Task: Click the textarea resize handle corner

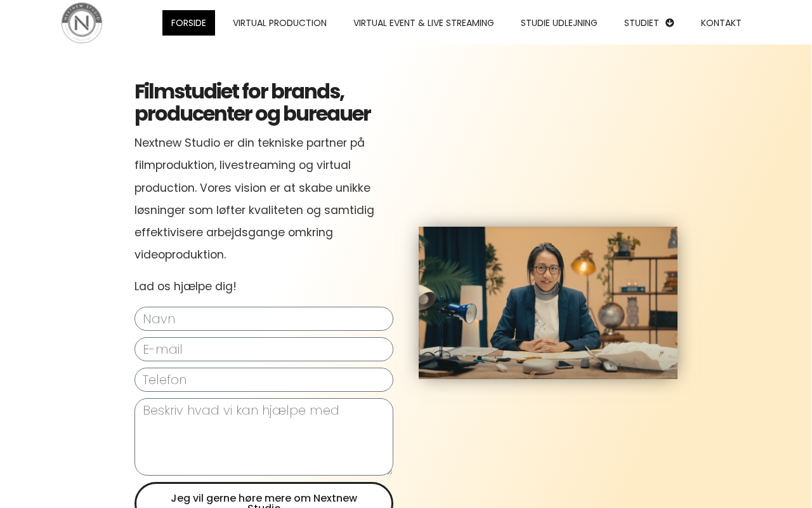Action: [x=390, y=472]
